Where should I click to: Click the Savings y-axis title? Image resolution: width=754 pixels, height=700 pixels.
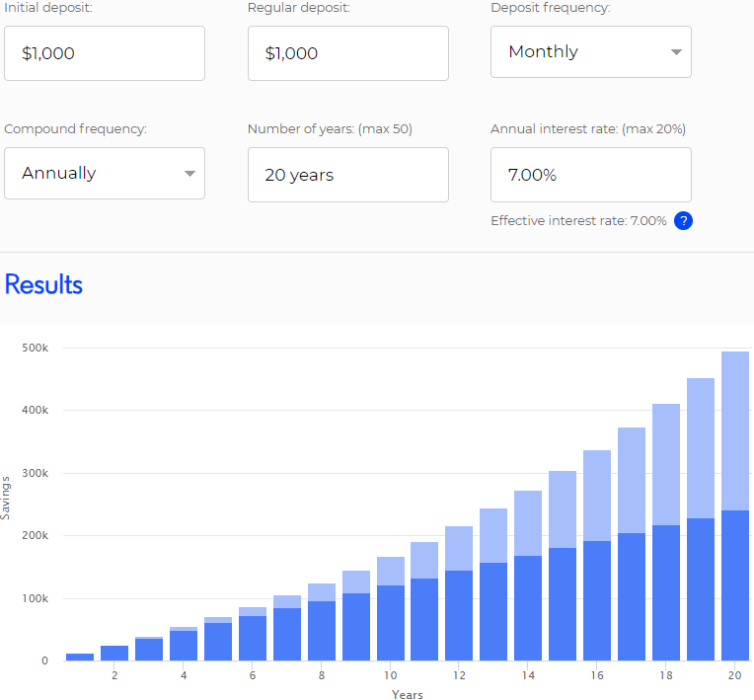point(5,498)
